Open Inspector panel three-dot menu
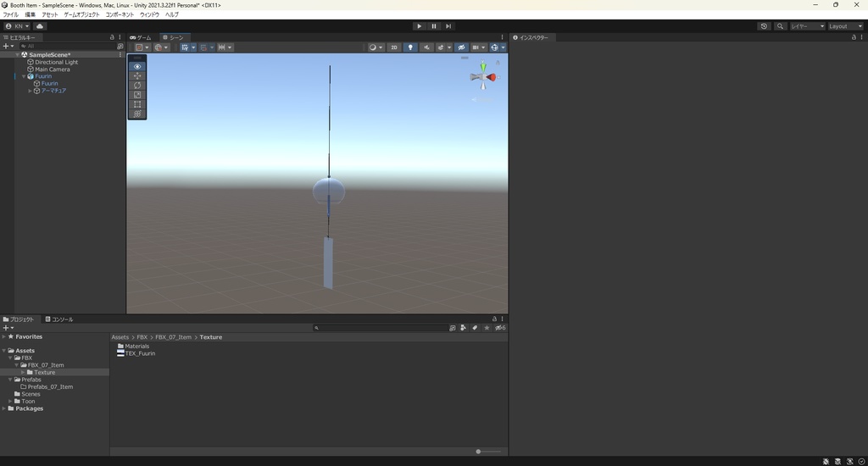The image size is (868, 466). [861, 37]
